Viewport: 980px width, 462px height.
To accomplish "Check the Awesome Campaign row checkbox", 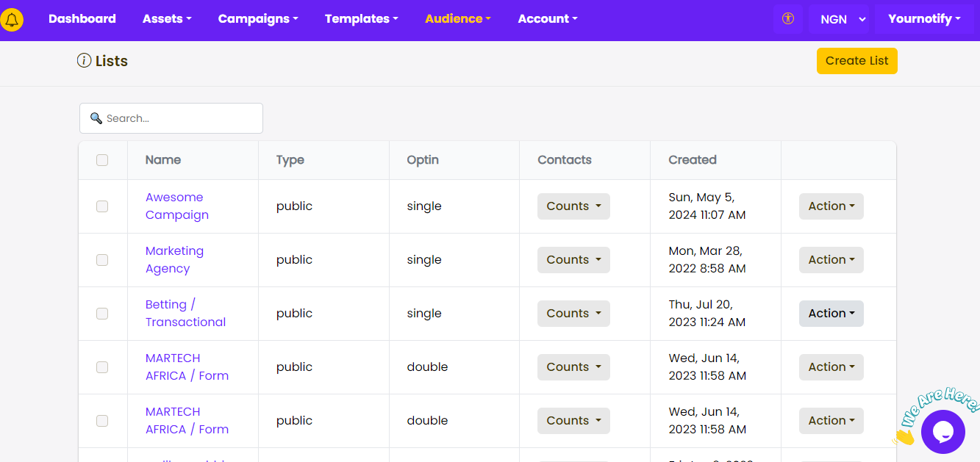I will pos(102,206).
